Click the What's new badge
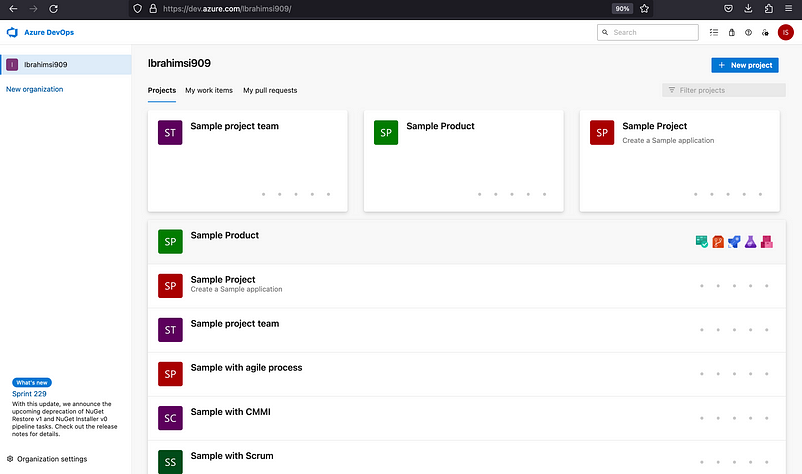 click(32, 382)
